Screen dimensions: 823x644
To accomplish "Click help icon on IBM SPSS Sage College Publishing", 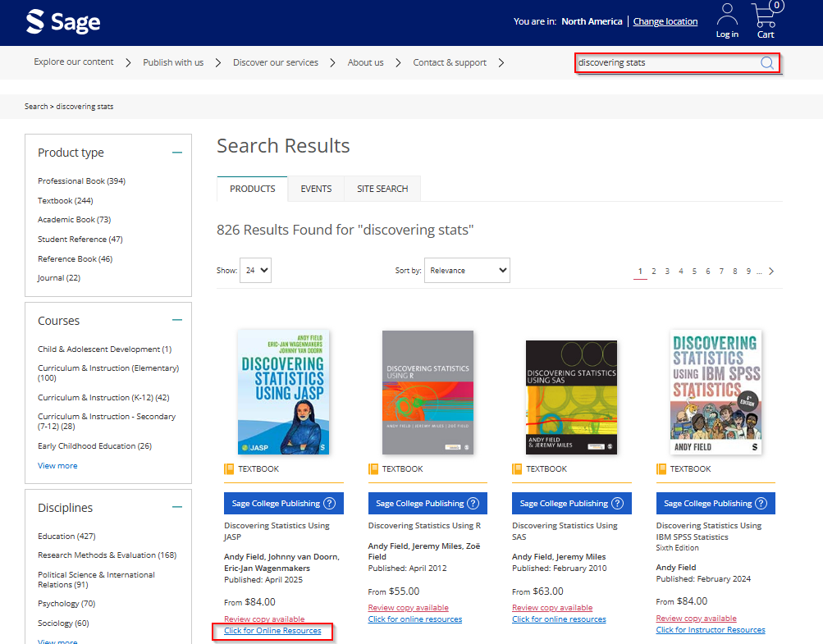I will pyautogui.click(x=761, y=504).
